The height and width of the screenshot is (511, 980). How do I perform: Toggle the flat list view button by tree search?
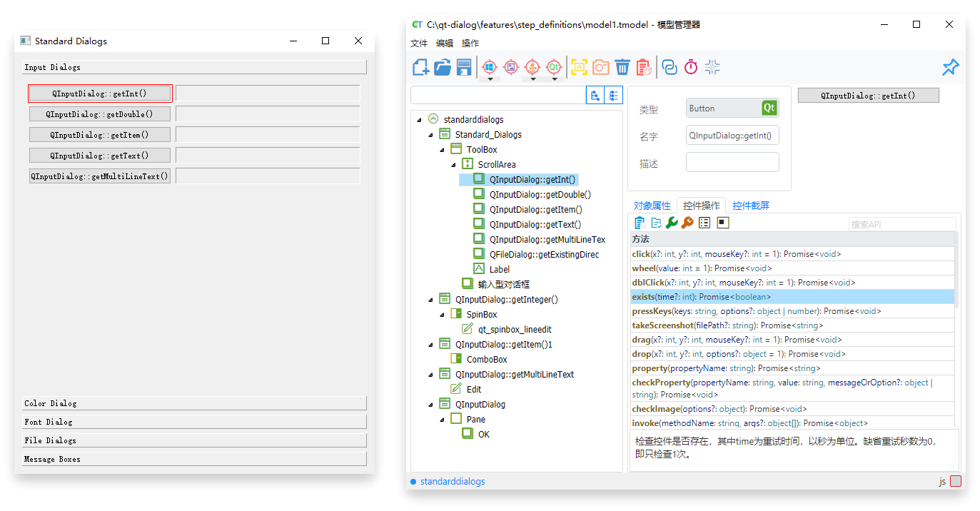tap(614, 96)
